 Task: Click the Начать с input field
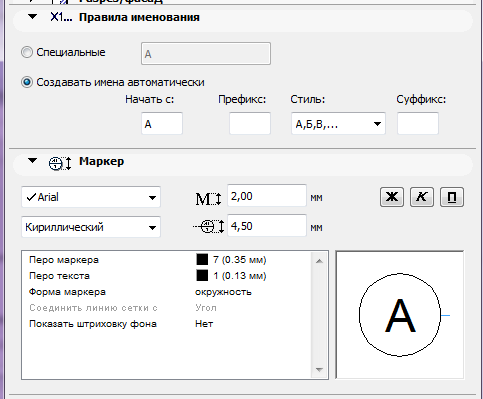click(162, 124)
